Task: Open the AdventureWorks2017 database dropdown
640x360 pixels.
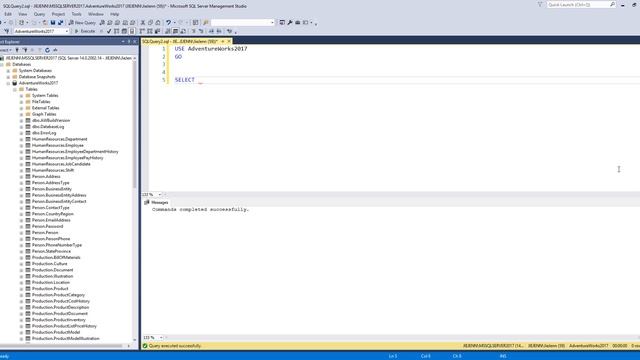Action: tap(67, 31)
